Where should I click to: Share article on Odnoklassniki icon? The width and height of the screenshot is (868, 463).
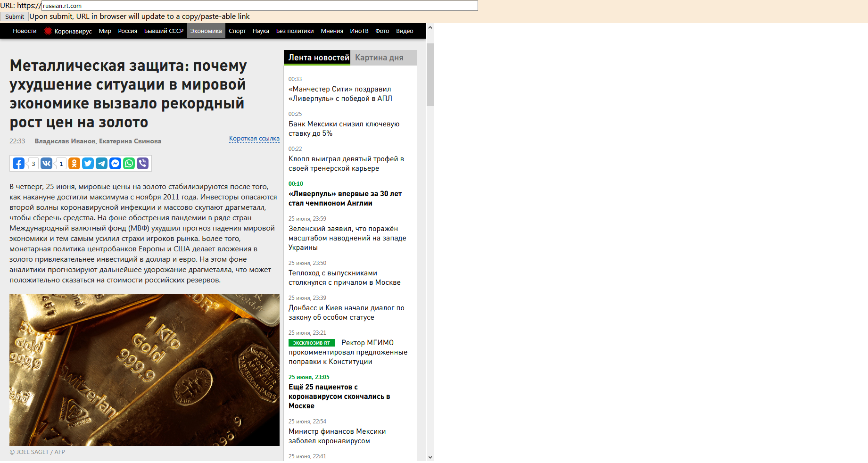pyautogui.click(x=74, y=164)
